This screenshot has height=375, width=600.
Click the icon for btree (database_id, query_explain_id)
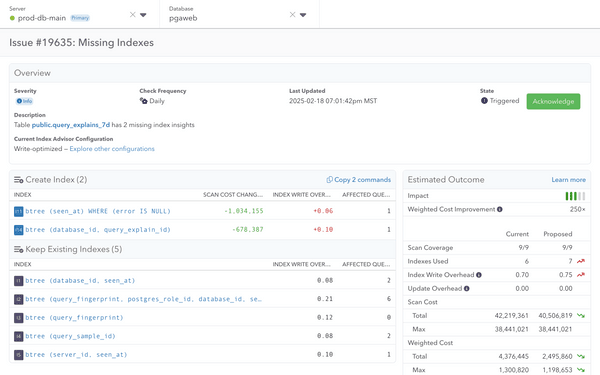click(18, 230)
